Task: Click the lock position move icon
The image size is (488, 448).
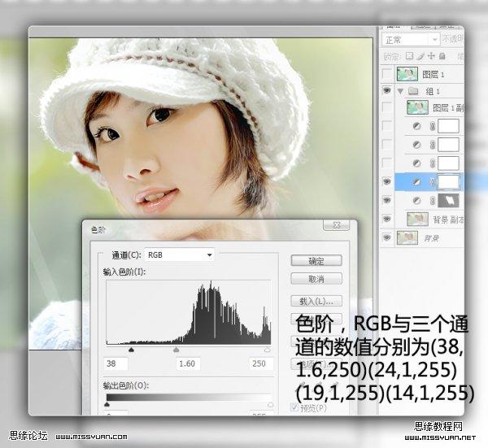Action: (431, 56)
